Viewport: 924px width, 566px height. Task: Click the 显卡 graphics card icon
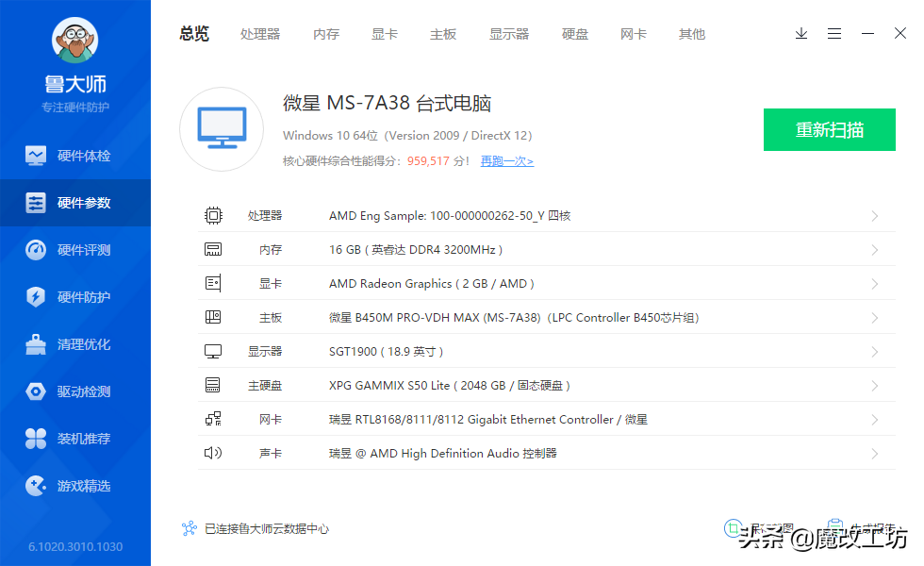point(213,284)
